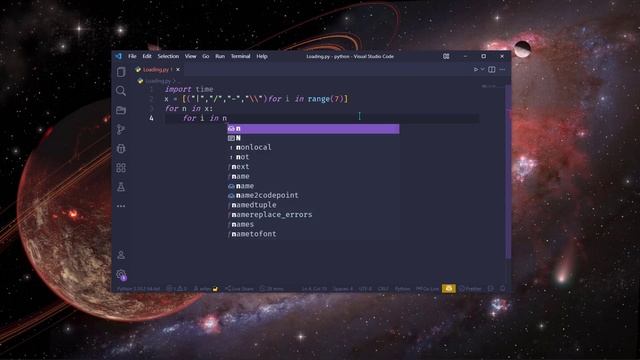
Task: Change file encoding UTF-8 in status bar
Action: point(365,289)
